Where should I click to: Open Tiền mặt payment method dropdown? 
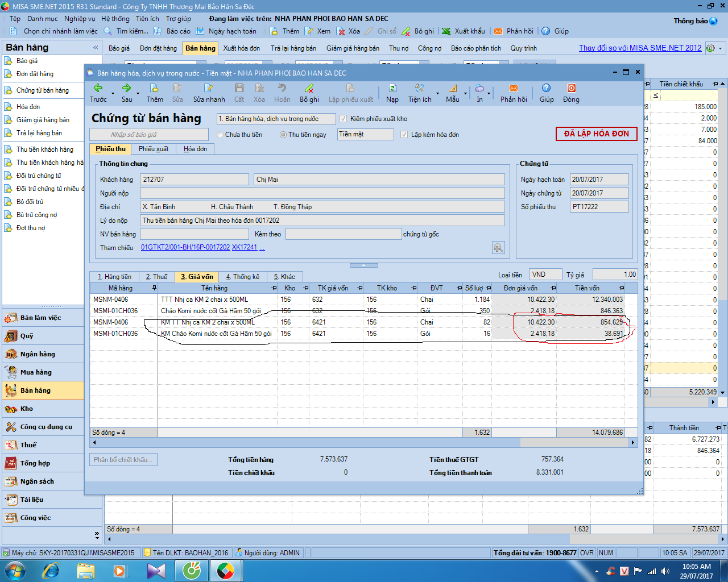[x=365, y=134]
